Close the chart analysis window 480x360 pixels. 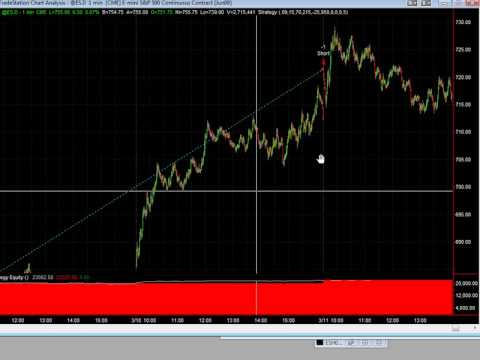473,3
